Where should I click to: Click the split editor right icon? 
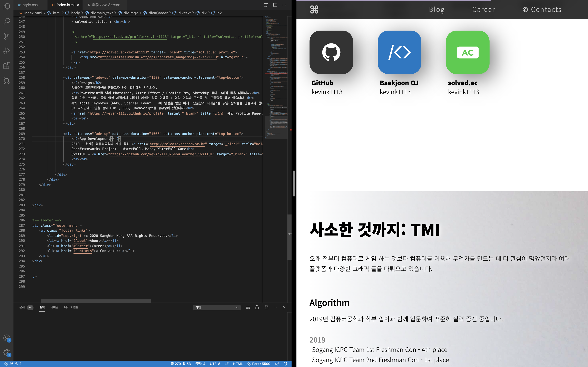click(275, 5)
